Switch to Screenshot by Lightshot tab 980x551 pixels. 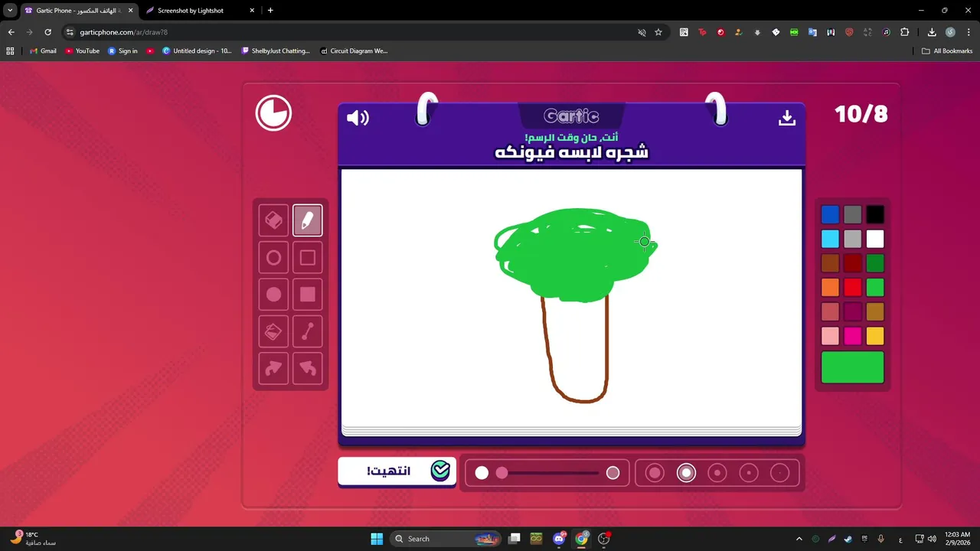click(199, 11)
